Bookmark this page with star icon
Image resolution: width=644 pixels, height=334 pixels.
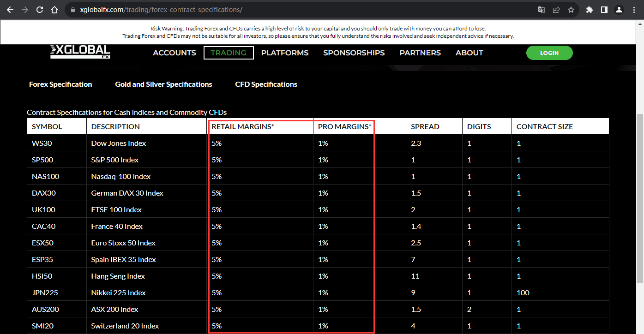click(571, 10)
